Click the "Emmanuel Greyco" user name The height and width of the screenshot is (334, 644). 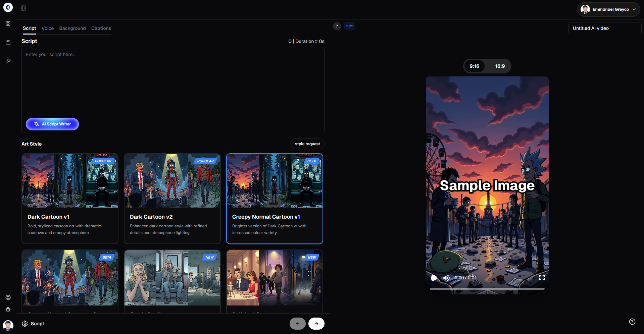tap(611, 9)
